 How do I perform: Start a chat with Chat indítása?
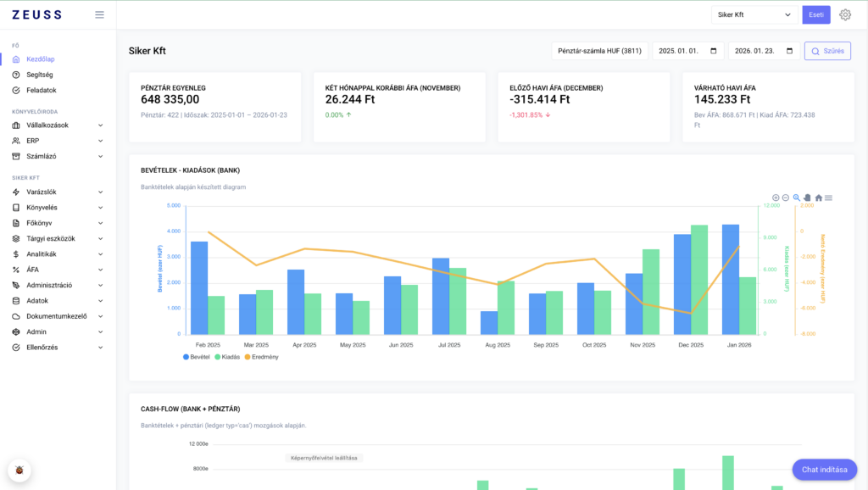click(x=824, y=470)
